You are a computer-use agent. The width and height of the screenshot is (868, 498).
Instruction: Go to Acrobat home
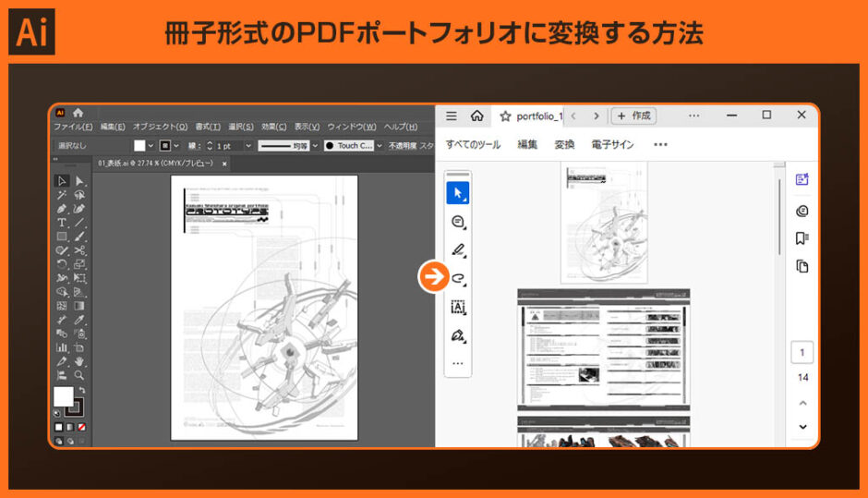tap(476, 115)
